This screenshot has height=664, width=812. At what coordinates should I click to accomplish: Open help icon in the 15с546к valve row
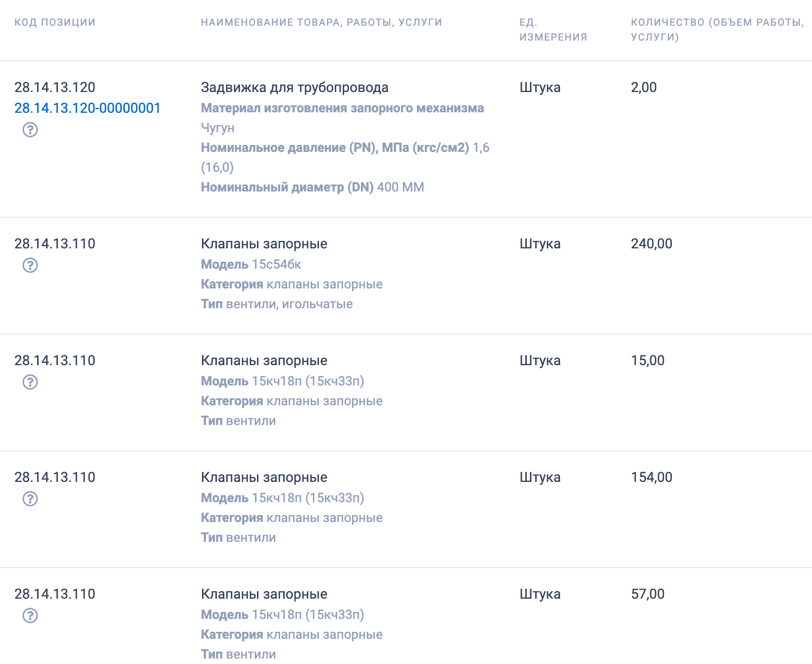point(30,265)
